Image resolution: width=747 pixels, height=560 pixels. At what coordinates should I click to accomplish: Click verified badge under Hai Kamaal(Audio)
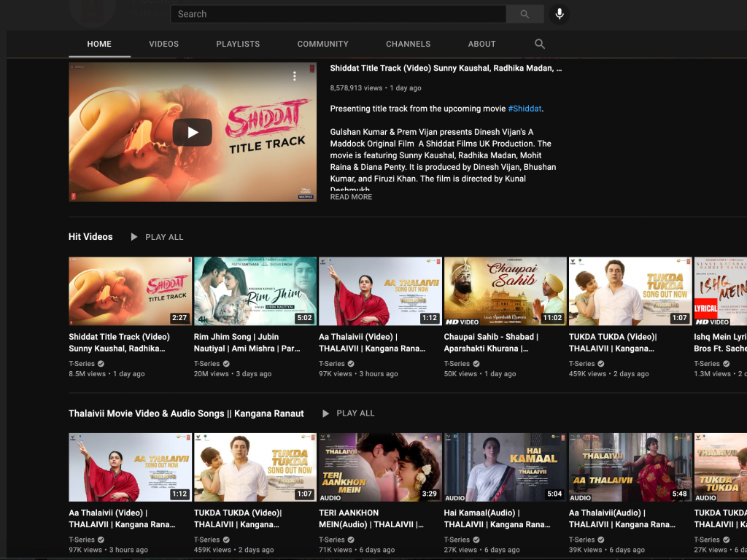pos(476,540)
